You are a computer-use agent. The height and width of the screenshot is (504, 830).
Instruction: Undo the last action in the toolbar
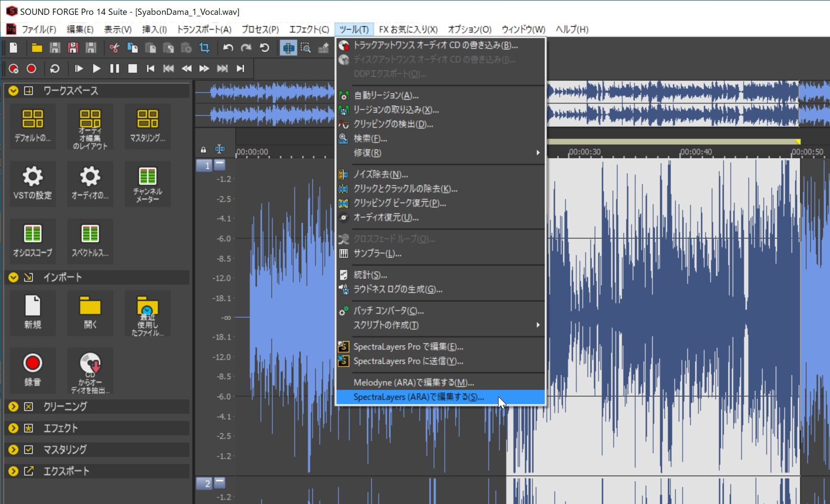pyautogui.click(x=228, y=48)
